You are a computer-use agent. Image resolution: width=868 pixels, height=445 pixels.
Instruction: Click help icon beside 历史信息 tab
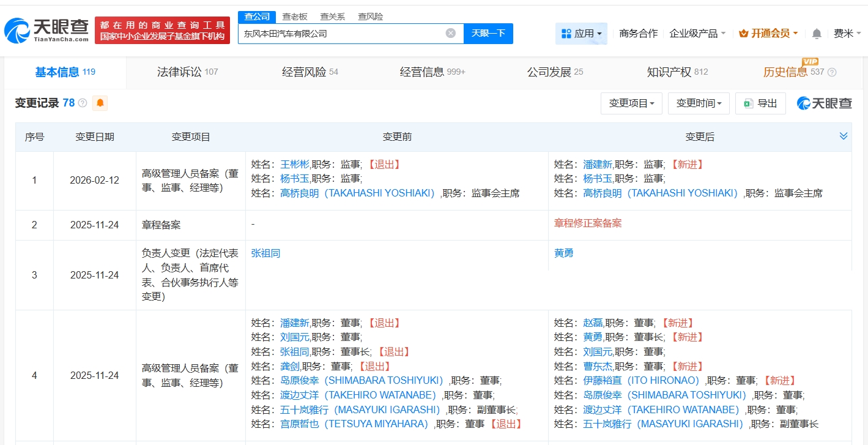832,72
